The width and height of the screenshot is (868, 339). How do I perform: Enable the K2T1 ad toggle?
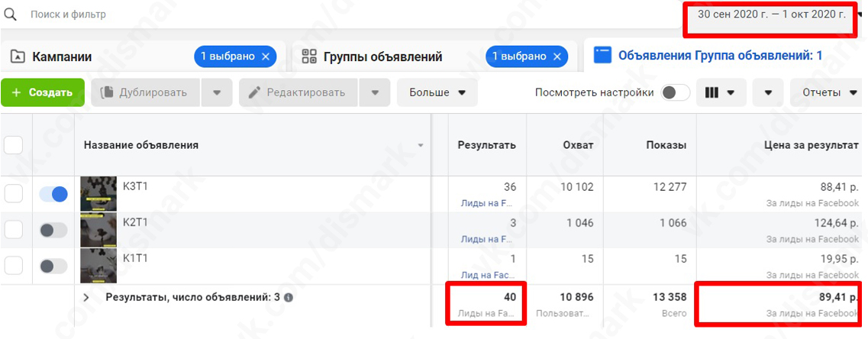53,230
